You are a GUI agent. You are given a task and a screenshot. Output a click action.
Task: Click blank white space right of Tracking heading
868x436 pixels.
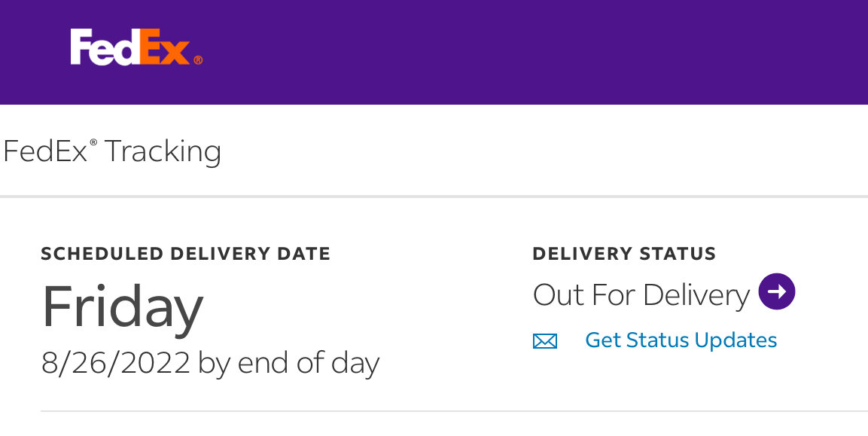click(543, 151)
